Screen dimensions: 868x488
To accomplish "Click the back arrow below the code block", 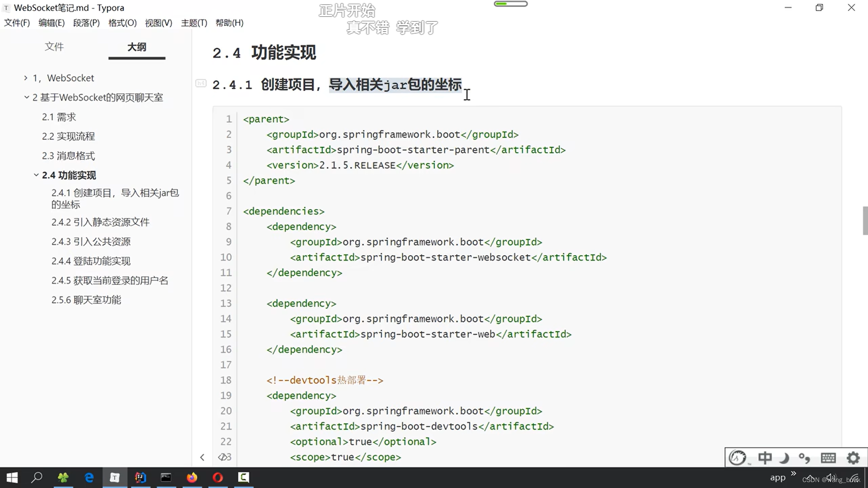I will (x=202, y=457).
